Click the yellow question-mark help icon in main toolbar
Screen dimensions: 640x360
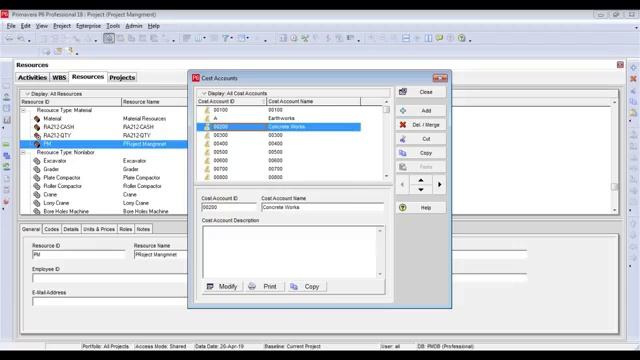click(461, 38)
